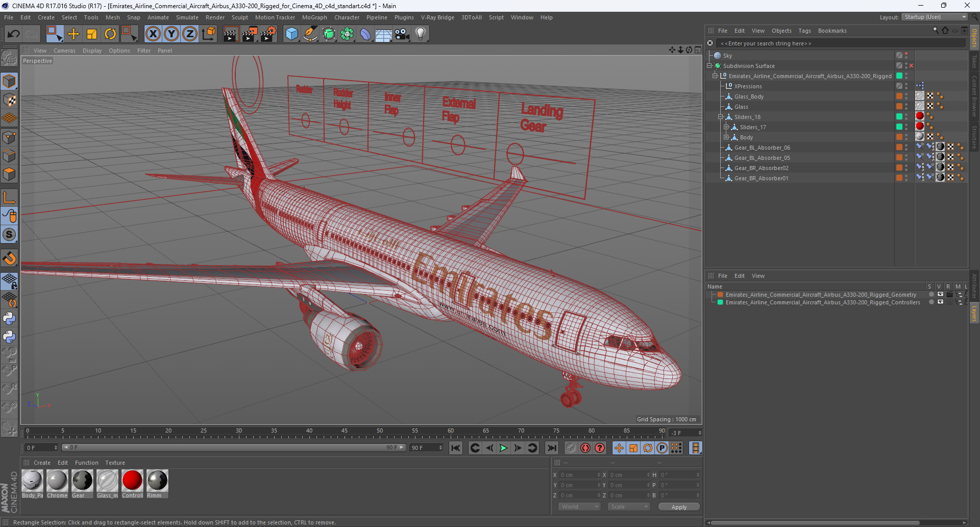980x527 pixels.
Task: Open viewport Cameras menu
Action: (x=64, y=51)
